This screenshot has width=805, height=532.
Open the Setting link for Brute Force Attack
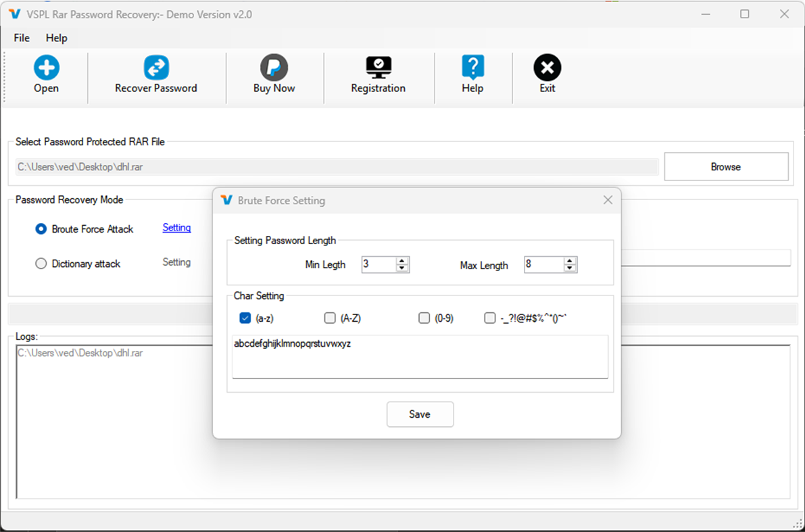pyautogui.click(x=176, y=228)
